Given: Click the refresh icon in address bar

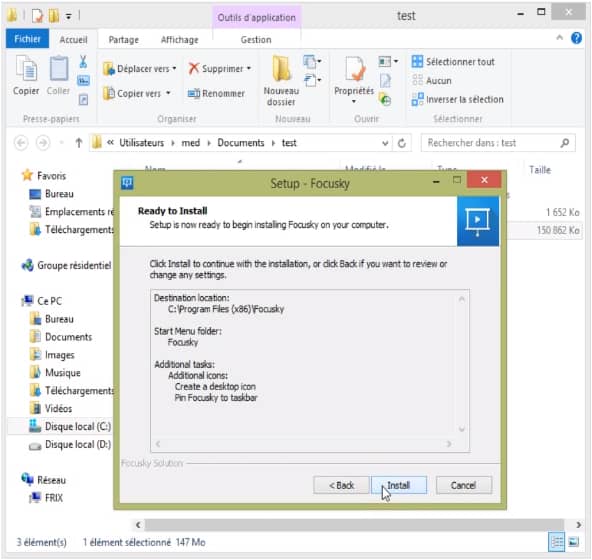Looking at the screenshot, I should 402,143.
